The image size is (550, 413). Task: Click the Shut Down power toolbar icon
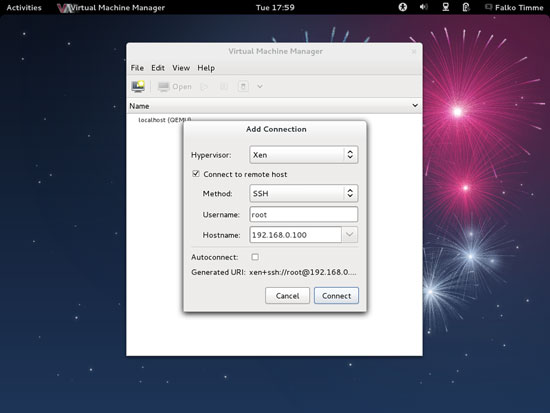243,86
